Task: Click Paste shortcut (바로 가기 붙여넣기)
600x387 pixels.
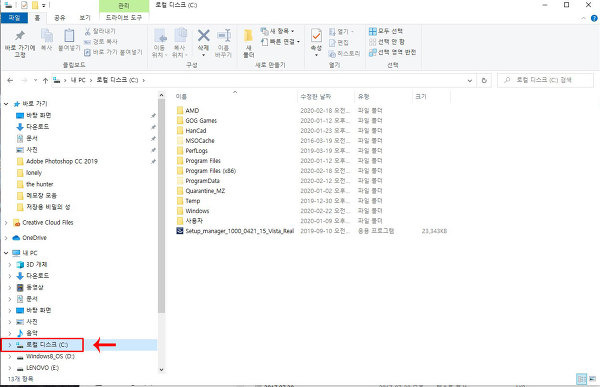Action: (113, 52)
